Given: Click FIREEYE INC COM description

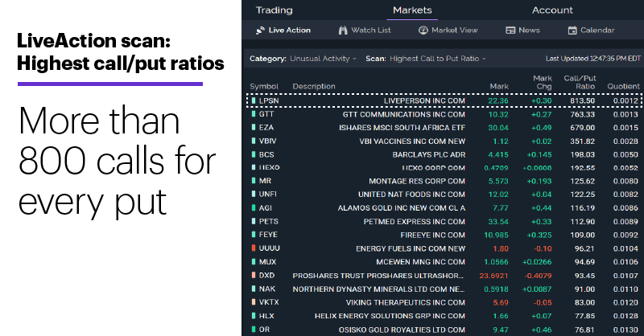Looking at the screenshot, I should click(432, 235).
